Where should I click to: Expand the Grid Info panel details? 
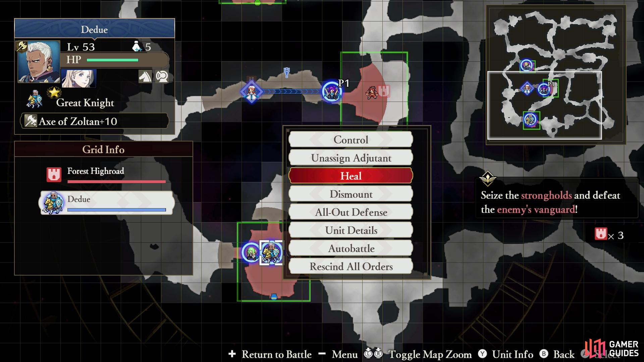[x=104, y=150]
